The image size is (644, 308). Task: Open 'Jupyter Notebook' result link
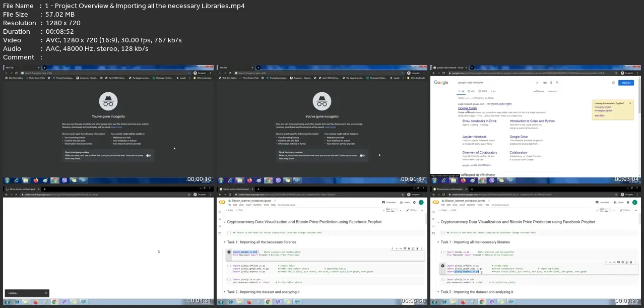coord(475,137)
